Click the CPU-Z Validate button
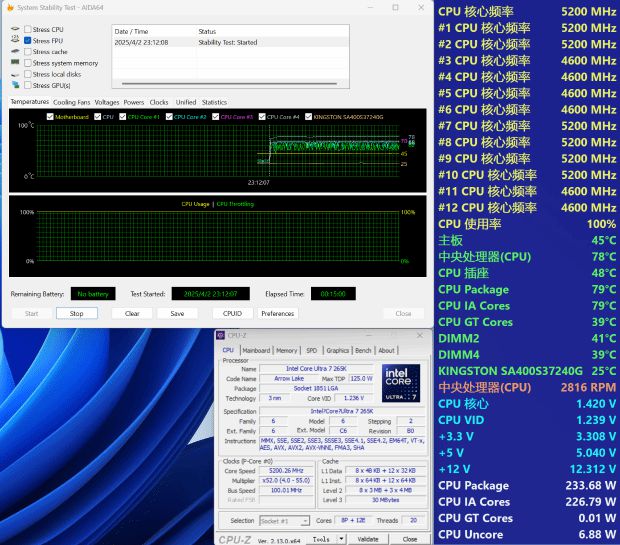The height and width of the screenshot is (545, 620). [368, 539]
